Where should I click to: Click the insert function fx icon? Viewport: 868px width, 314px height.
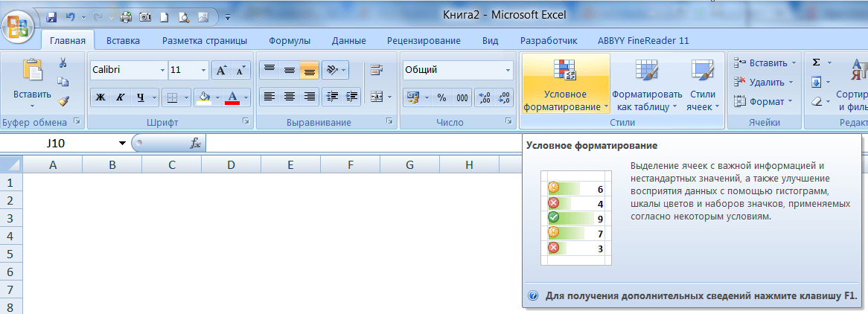195,144
